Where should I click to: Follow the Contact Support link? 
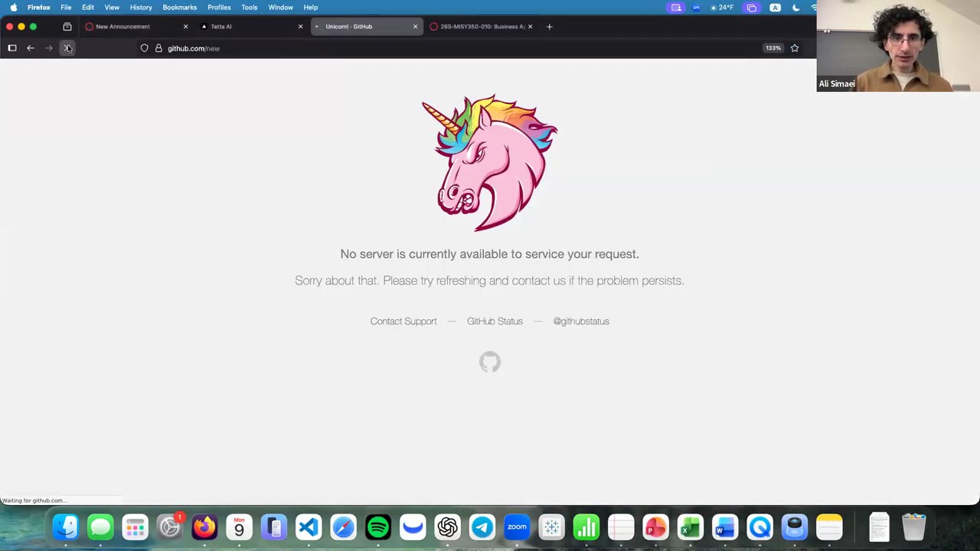pos(403,321)
